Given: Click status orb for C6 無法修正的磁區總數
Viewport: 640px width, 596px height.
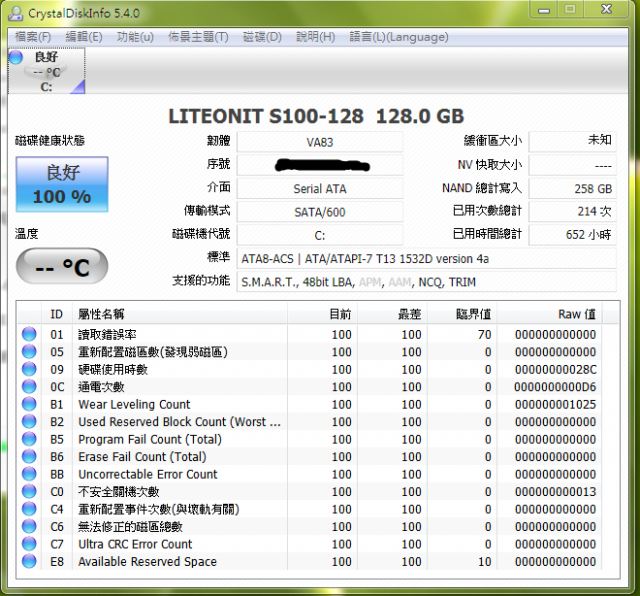Looking at the screenshot, I should coord(29,527).
